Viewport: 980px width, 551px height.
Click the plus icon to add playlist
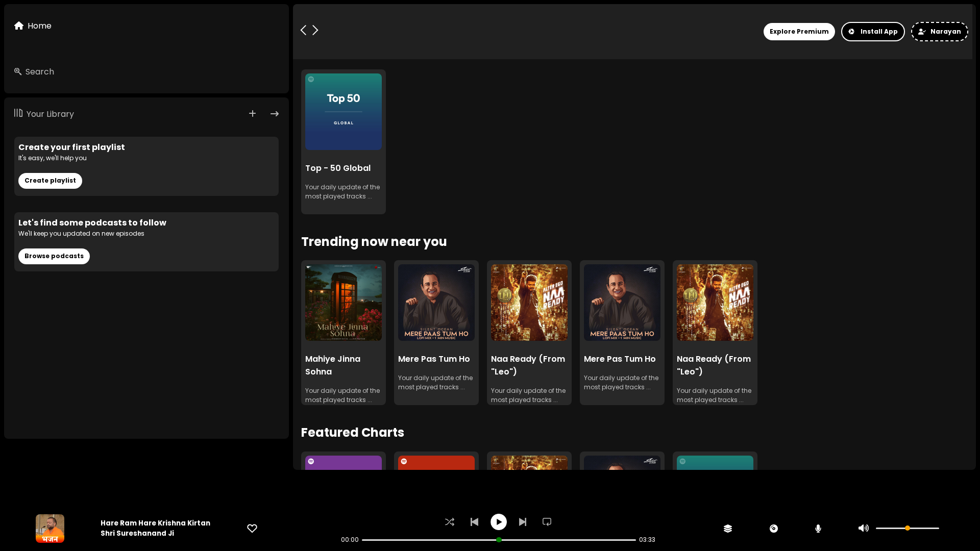tap(253, 114)
